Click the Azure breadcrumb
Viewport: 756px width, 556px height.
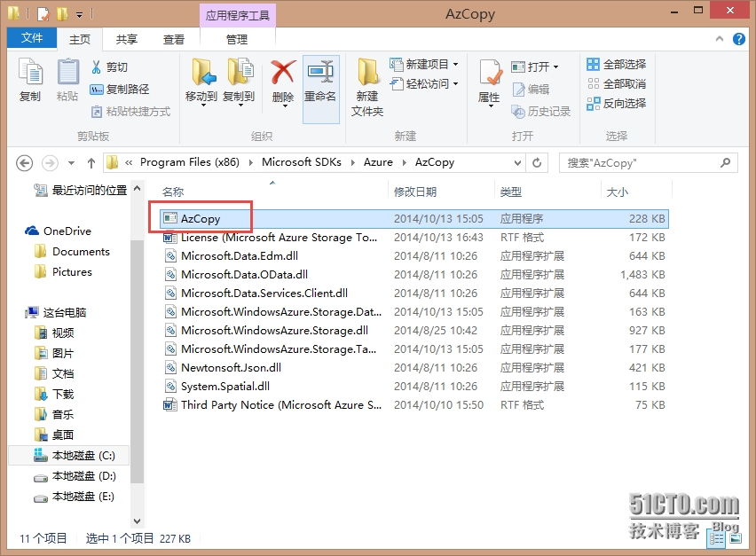pyautogui.click(x=378, y=162)
